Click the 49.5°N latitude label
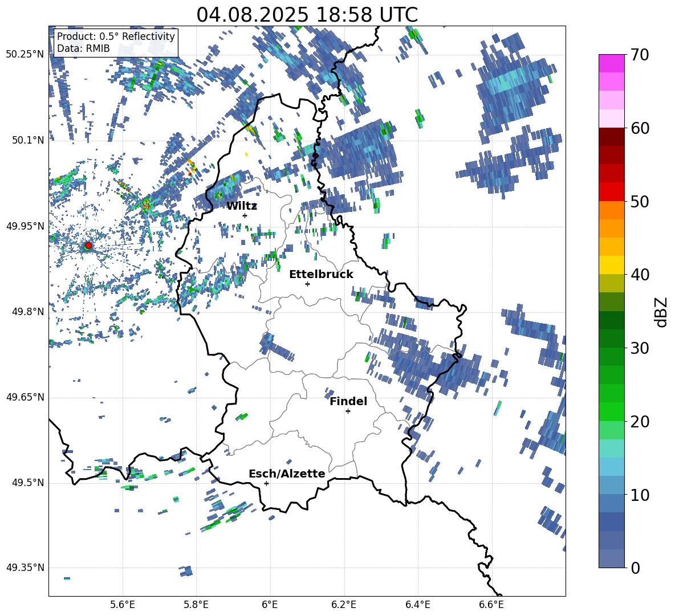 click(27, 483)
